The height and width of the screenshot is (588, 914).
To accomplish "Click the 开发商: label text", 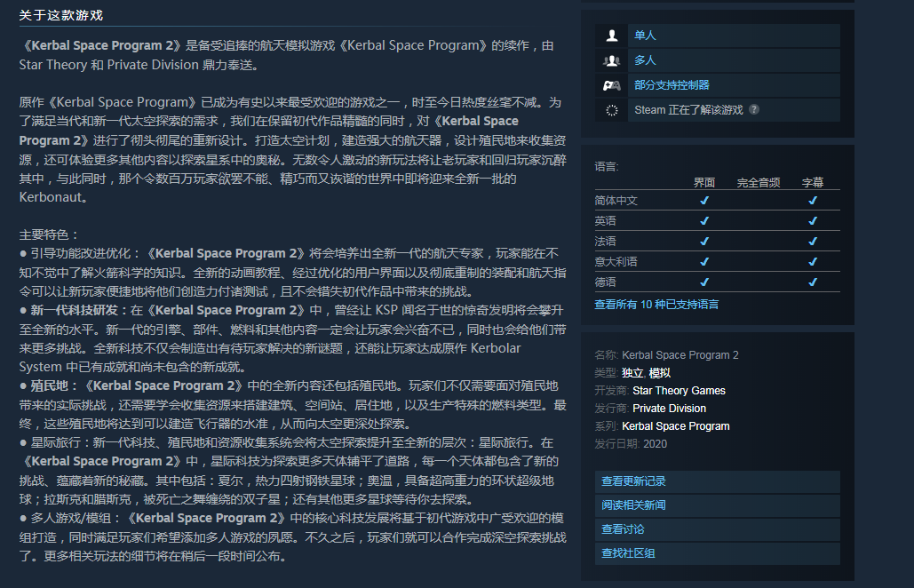I will coord(611,391).
